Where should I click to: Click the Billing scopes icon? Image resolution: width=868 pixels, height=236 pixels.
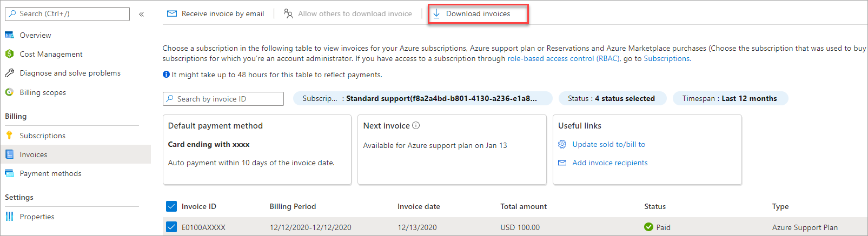point(9,92)
